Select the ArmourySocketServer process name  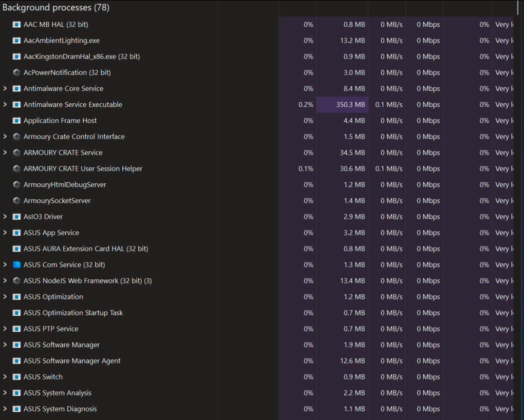click(57, 201)
